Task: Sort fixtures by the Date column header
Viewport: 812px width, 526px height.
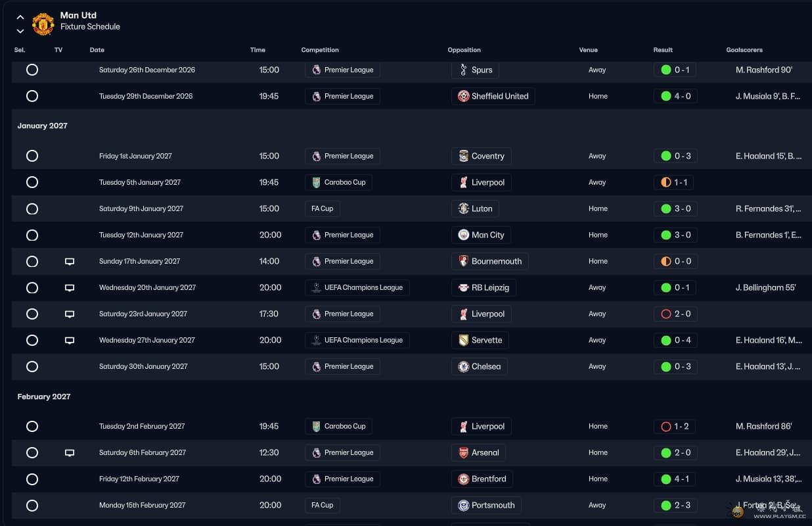Action: click(x=97, y=50)
